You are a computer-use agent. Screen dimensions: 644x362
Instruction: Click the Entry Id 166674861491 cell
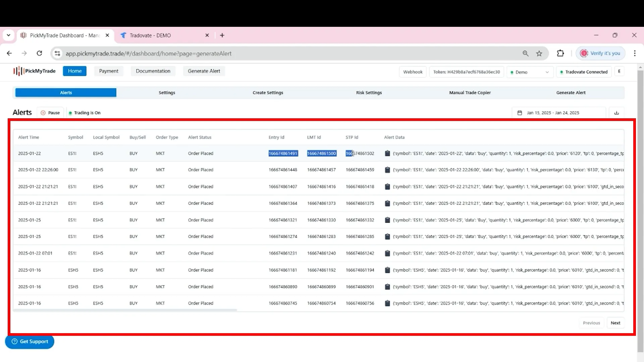coord(283,154)
